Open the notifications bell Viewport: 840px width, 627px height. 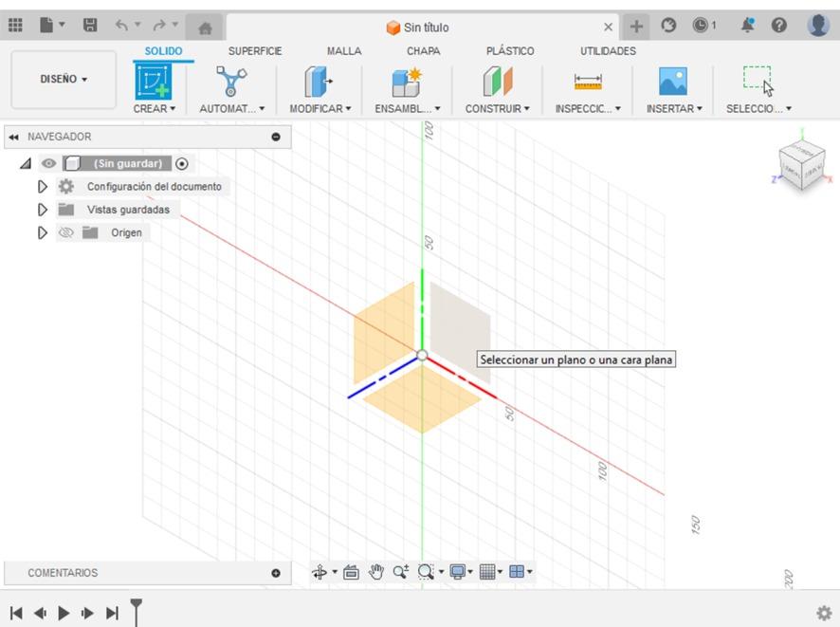point(747,26)
